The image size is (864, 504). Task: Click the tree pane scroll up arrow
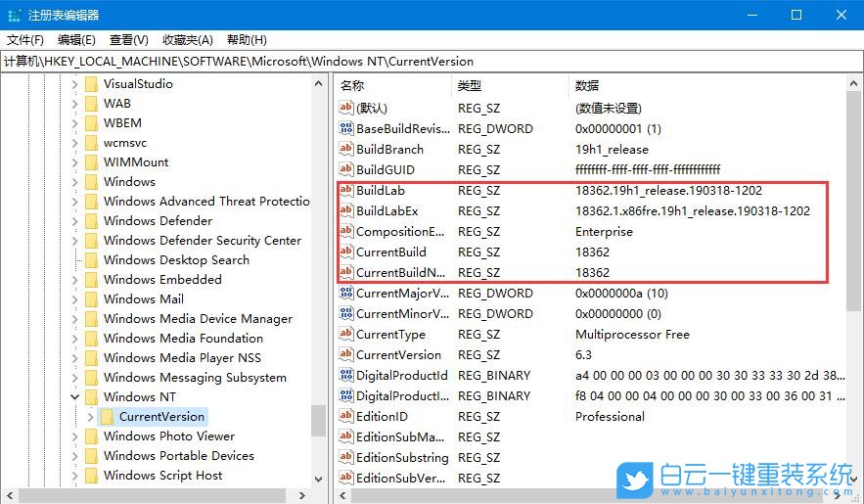click(x=318, y=84)
